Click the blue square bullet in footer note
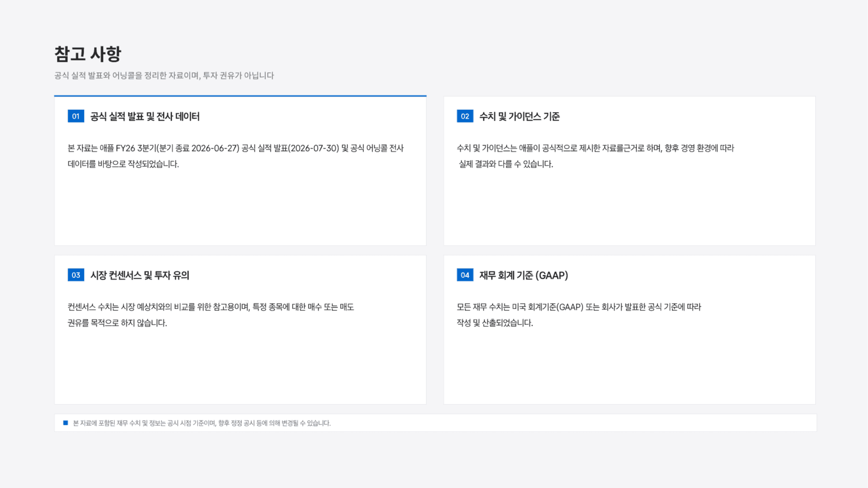Screen dimensions: 868x488 (x=66, y=423)
